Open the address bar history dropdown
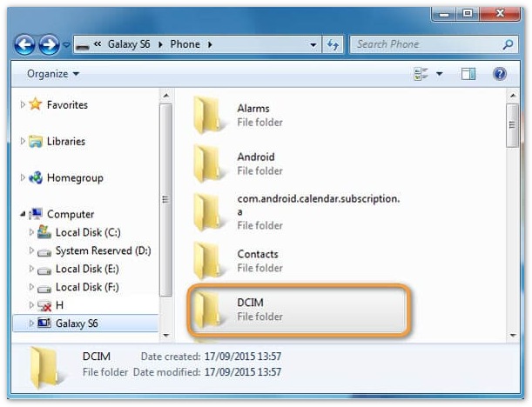The image size is (532, 407). [313, 44]
